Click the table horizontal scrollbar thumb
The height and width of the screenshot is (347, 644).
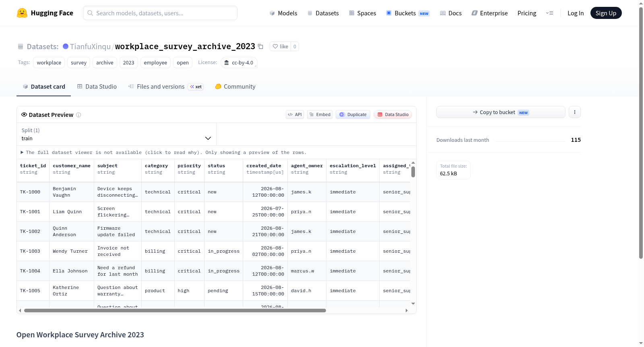click(x=175, y=310)
